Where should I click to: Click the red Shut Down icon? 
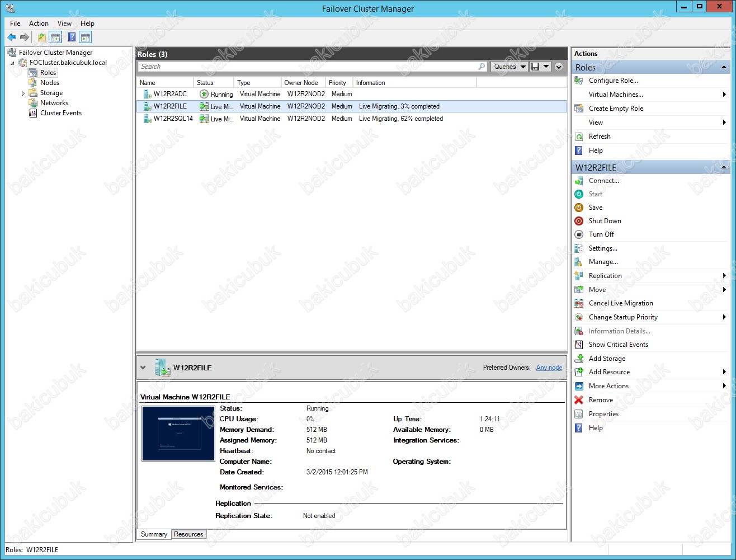point(579,221)
